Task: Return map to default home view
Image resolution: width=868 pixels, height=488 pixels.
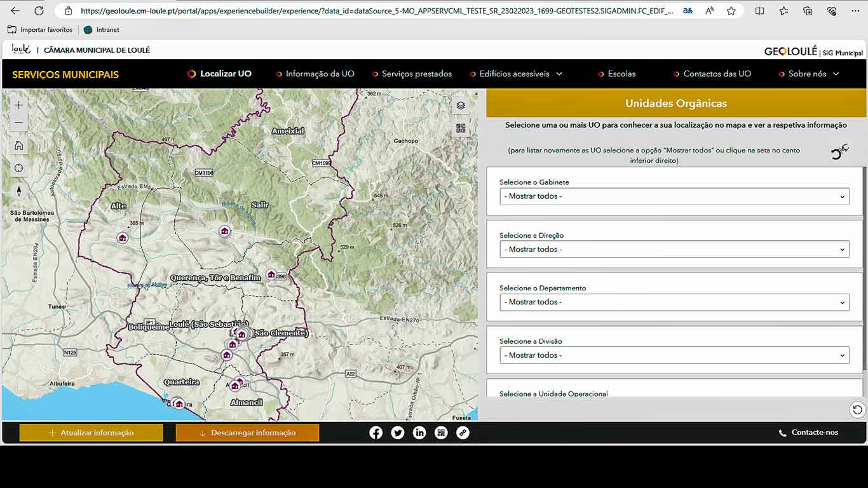Action: [x=19, y=146]
